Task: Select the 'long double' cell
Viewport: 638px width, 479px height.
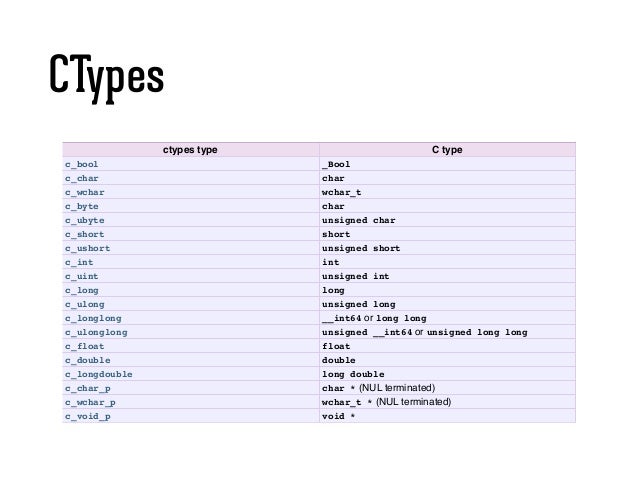Action: (447, 374)
